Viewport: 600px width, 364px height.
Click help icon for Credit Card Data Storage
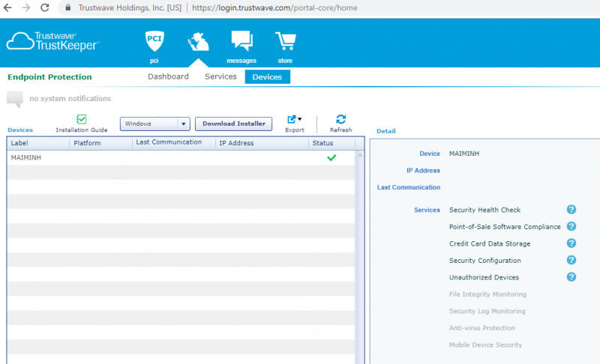571,243
